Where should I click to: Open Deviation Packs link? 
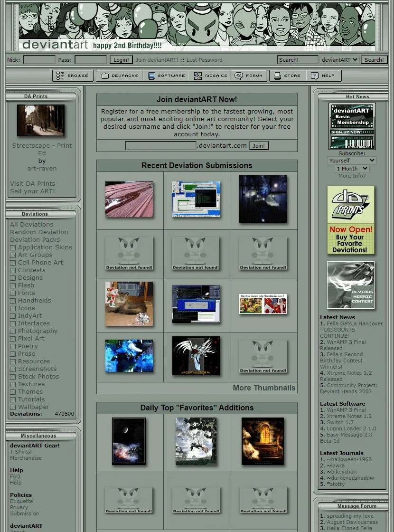click(x=35, y=240)
